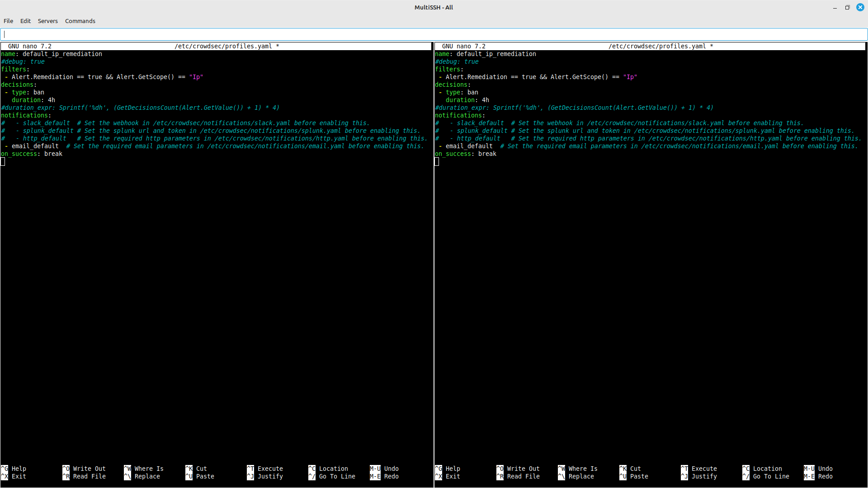Image resolution: width=868 pixels, height=488 pixels.
Task: Click 'notifications:' key in left terminal
Action: tap(26, 115)
